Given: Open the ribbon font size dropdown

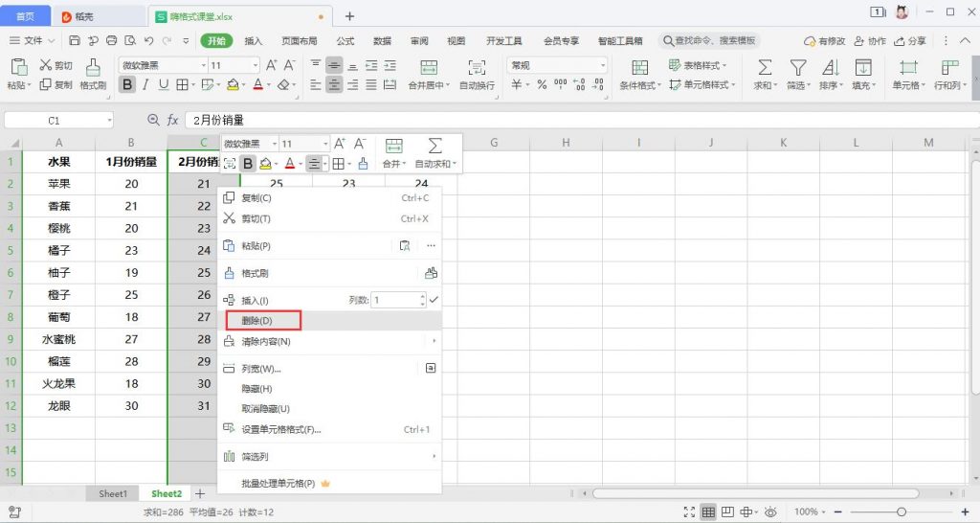Looking at the screenshot, I should [255, 65].
